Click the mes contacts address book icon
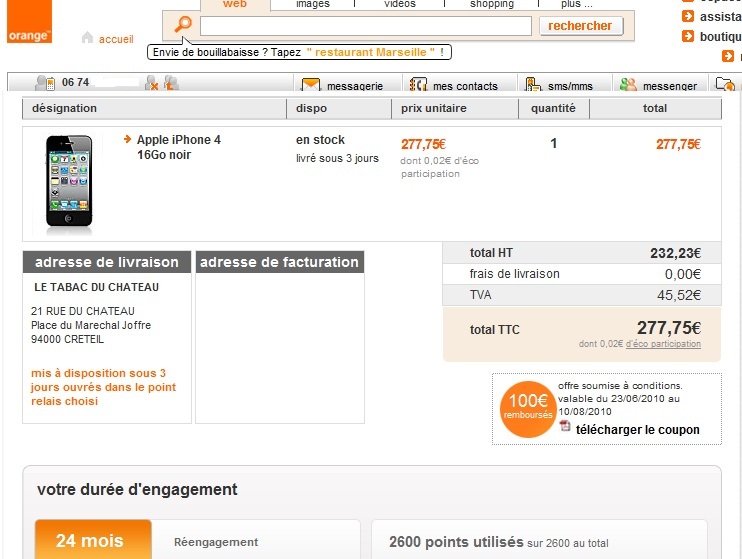742x559 pixels. [x=418, y=84]
